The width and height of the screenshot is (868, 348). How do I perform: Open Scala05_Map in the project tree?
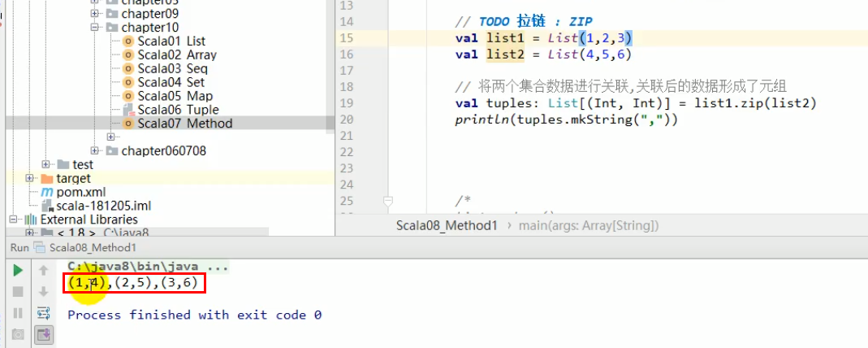coord(175,96)
